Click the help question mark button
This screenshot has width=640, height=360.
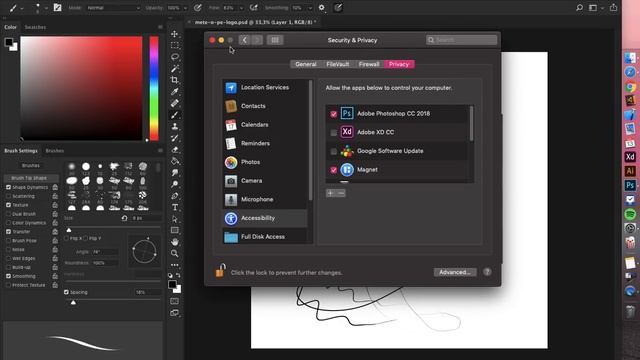click(487, 272)
